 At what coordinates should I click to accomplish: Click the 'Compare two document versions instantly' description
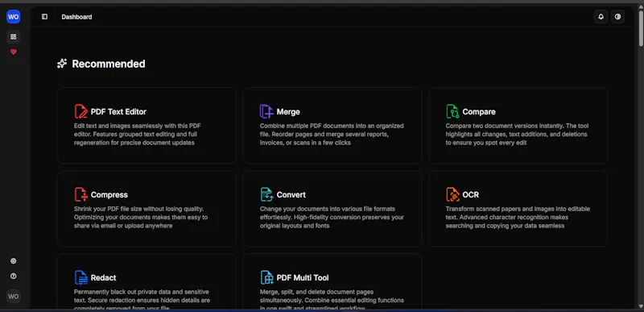517,135
